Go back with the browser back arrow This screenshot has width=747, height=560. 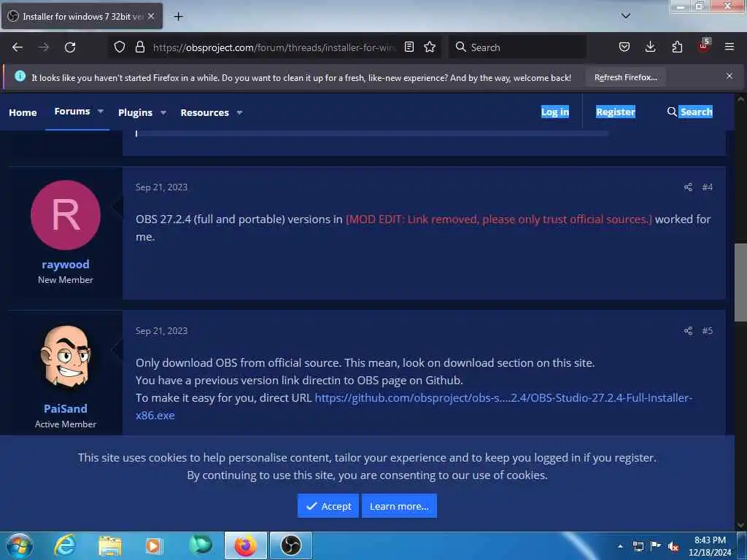pos(18,47)
